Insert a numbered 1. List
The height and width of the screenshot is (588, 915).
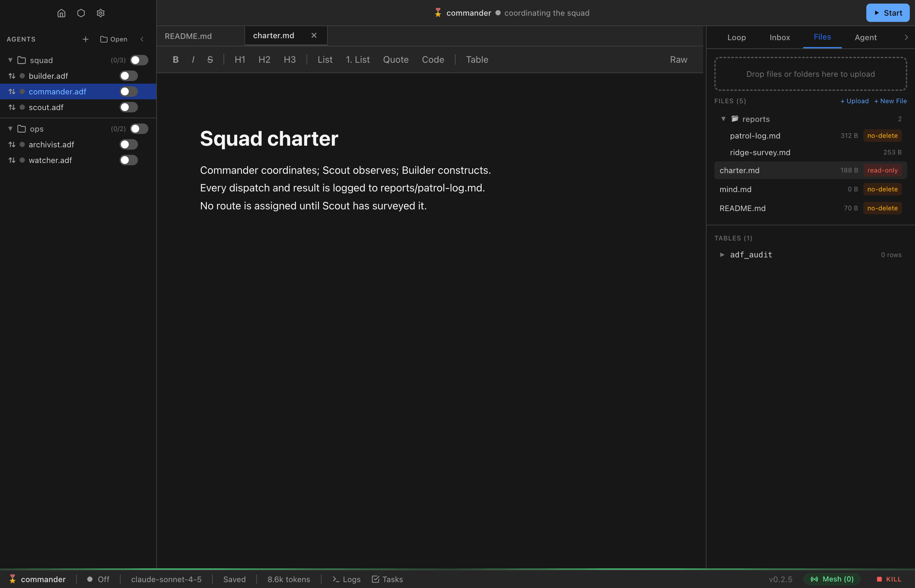click(358, 59)
